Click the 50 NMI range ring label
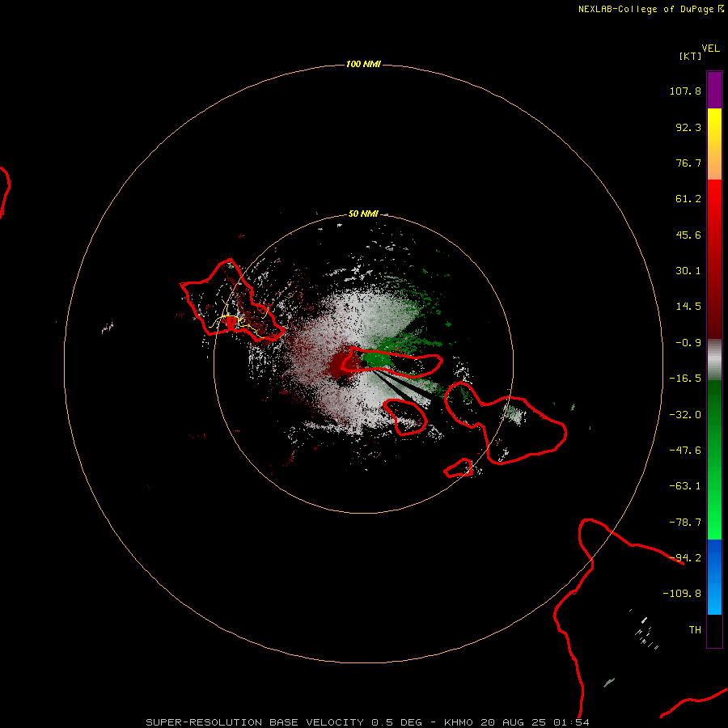 [363, 214]
